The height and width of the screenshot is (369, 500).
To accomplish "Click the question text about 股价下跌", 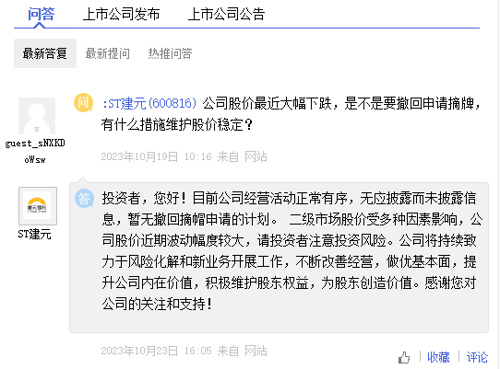I will [291, 114].
